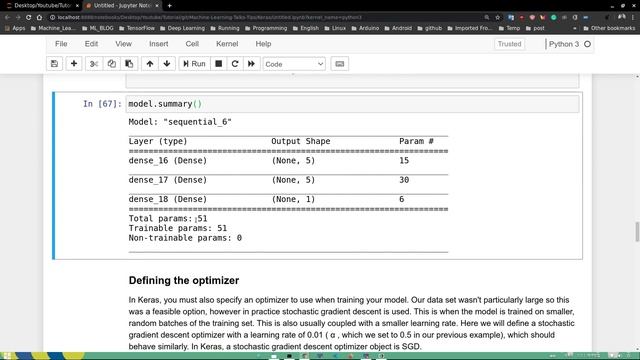This screenshot has width=640, height=360.
Task: Run the selected cell
Action: (x=194, y=64)
